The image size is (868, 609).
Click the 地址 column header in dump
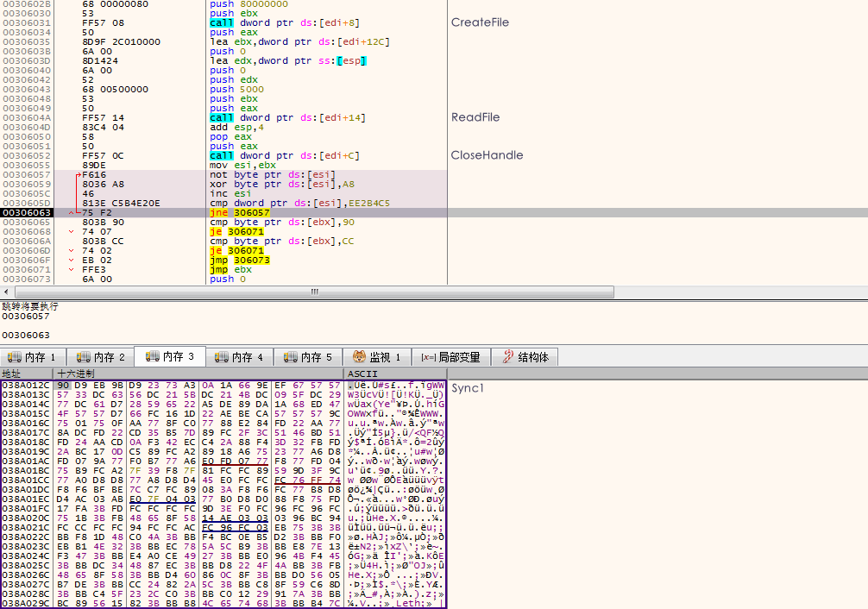26,374
